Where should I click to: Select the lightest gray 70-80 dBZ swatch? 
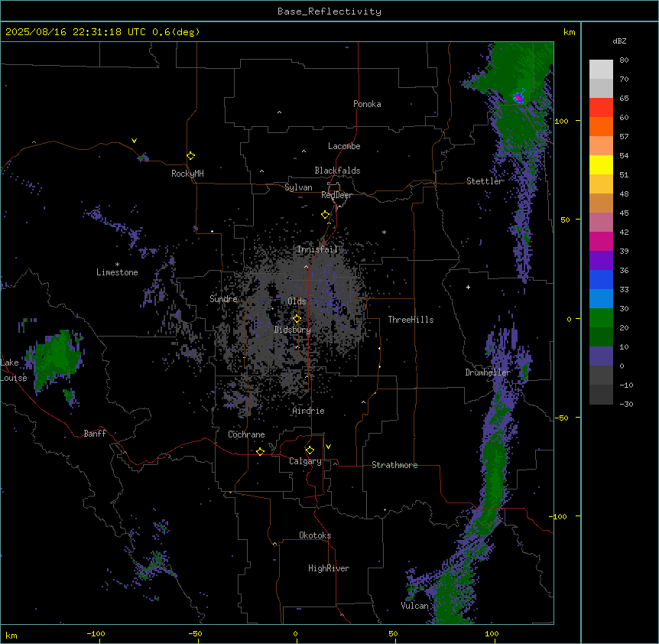click(x=601, y=69)
